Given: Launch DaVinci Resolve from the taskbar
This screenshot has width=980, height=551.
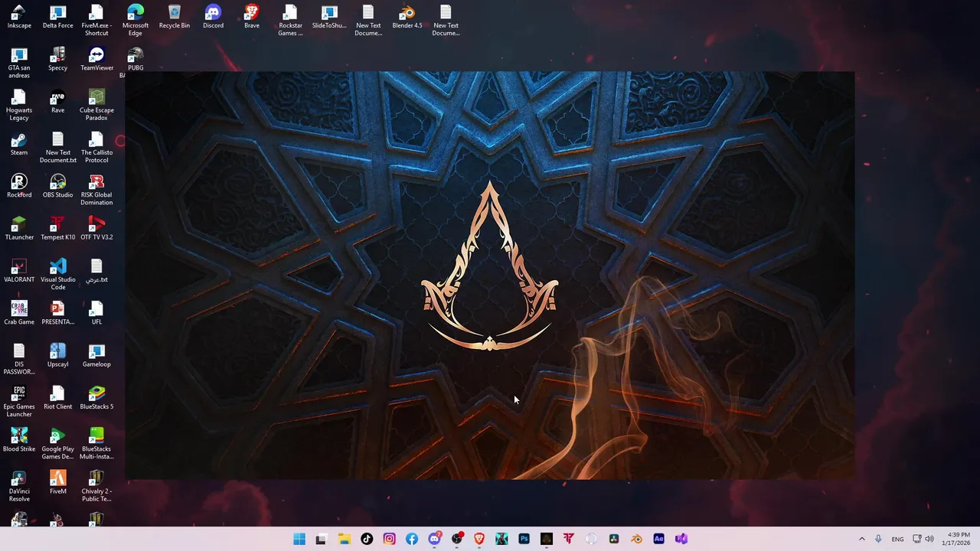Looking at the screenshot, I should coord(613,539).
